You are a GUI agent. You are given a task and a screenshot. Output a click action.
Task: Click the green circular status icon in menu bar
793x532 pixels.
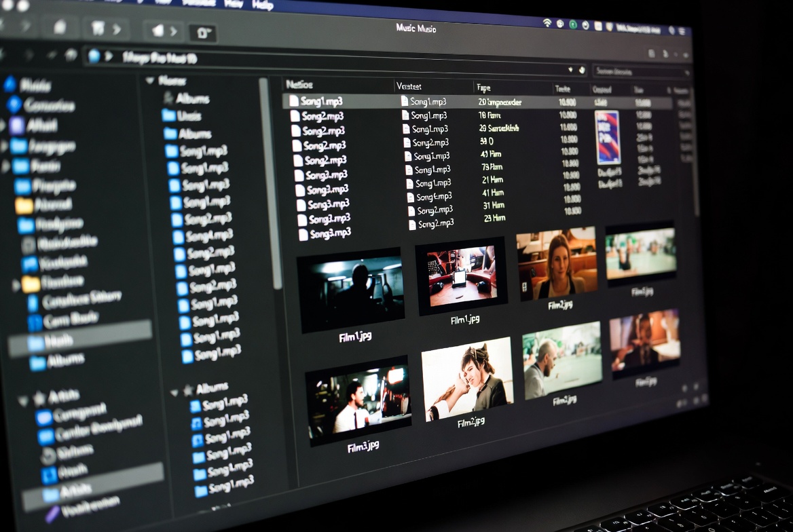click(x=573, y=24)
